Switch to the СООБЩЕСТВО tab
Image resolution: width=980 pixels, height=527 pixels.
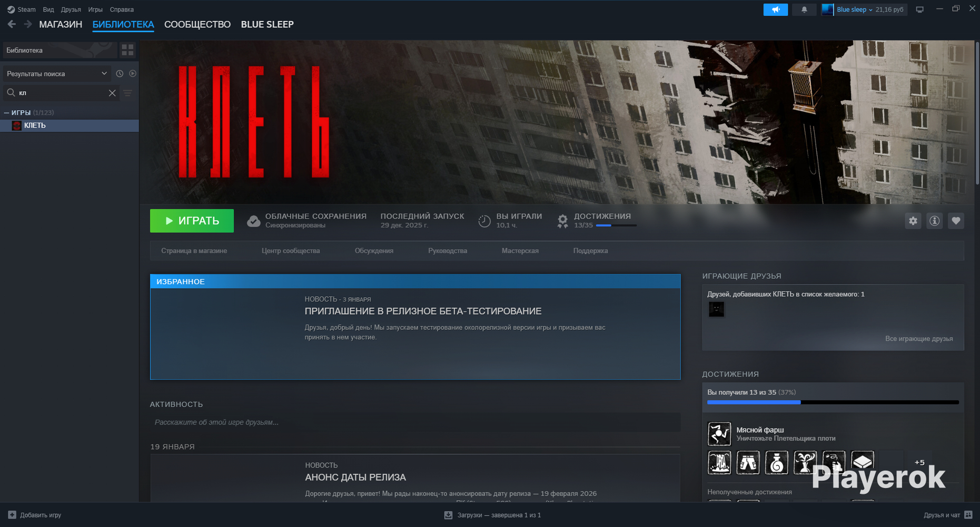[x=197, y=24]
